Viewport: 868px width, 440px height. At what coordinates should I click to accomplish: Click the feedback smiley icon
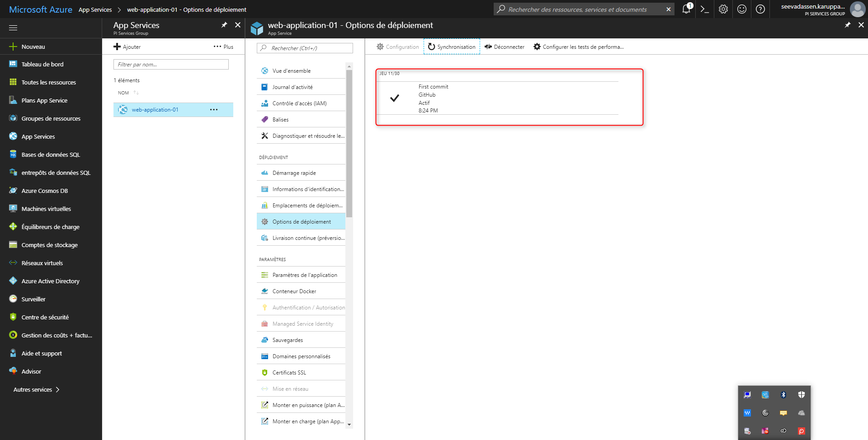point(742,9)
